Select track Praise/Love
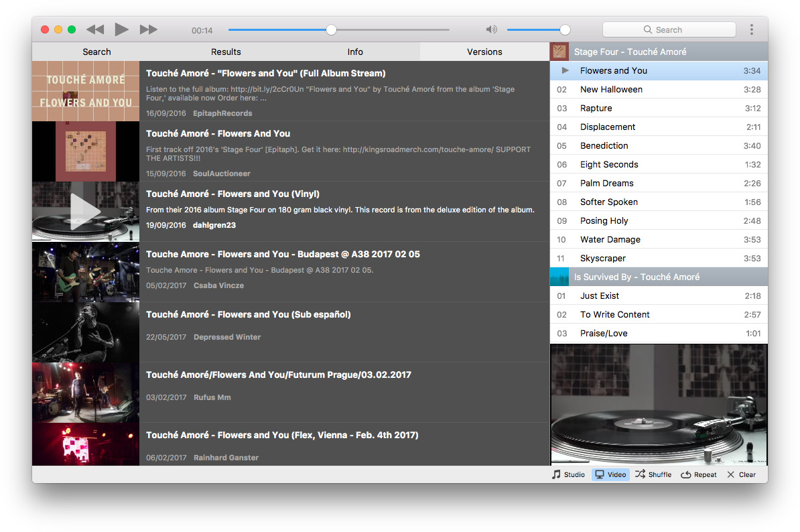Viewport: 800px width, 532px height. (x=659, y=333)
